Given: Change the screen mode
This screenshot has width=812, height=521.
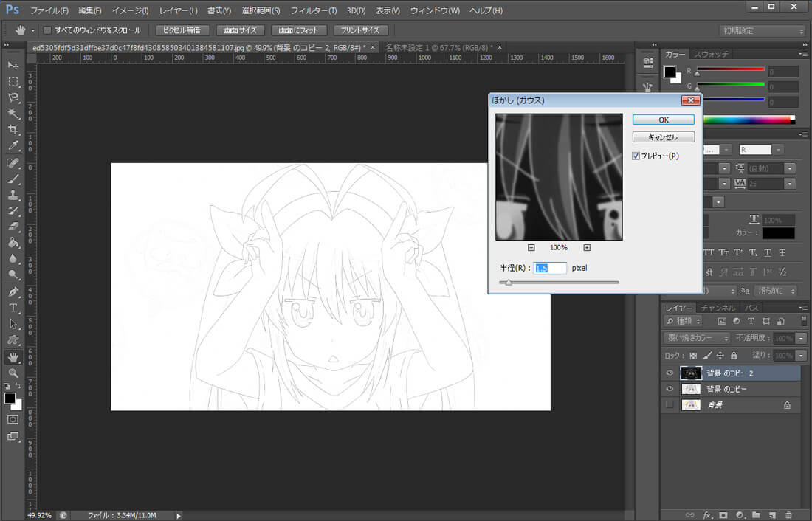Looking at the screenshot, I should 13,437.
